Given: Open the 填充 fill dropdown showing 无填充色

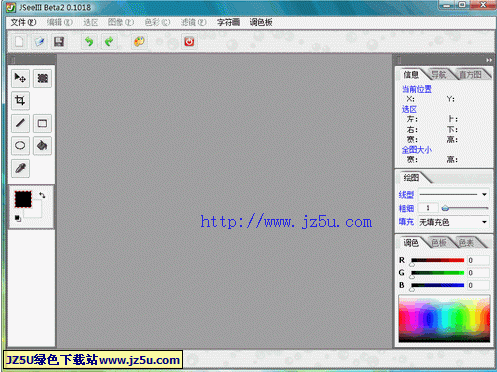Looking at the screenshot, I should click(x=454, y=222).
